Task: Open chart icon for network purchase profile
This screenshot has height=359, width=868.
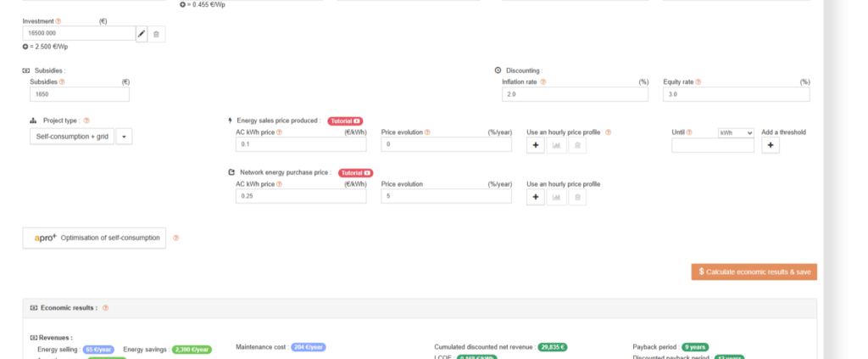Action: click(556, 197)
